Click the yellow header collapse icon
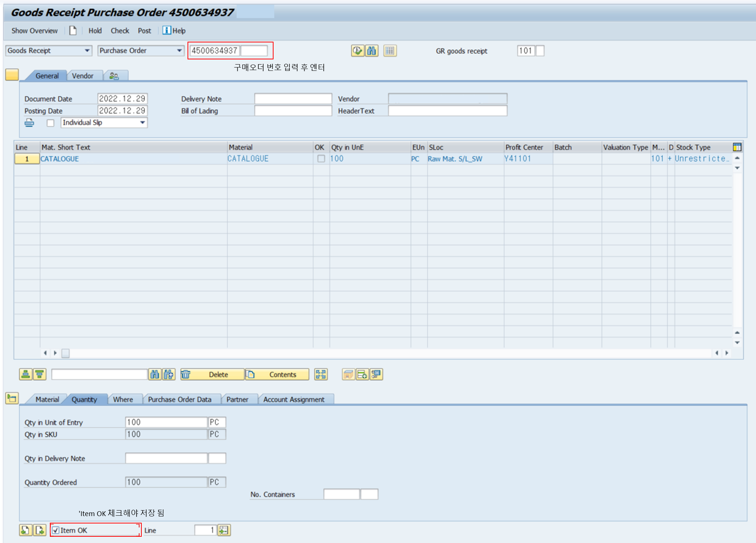756x543 pixels. [x=12, y=75]
